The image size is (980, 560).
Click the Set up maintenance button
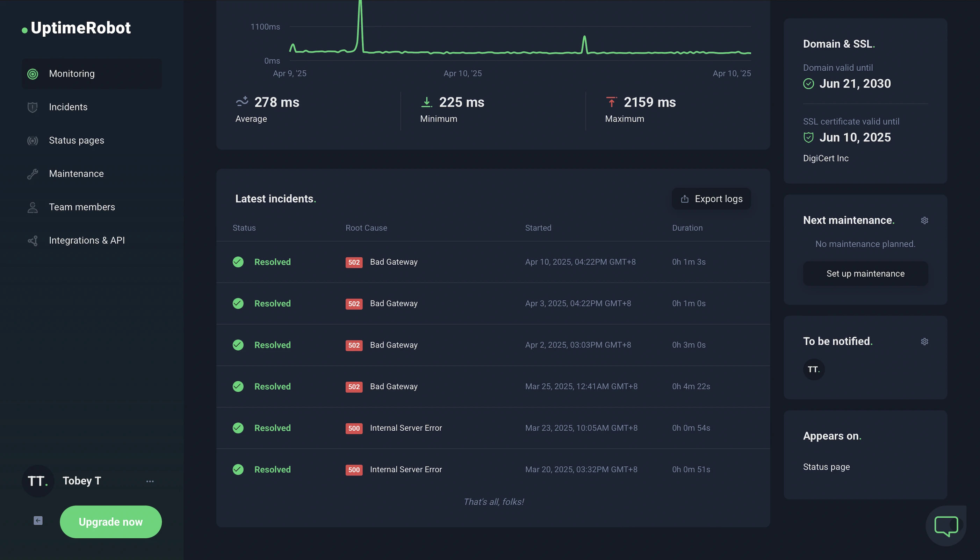point(865,273)
